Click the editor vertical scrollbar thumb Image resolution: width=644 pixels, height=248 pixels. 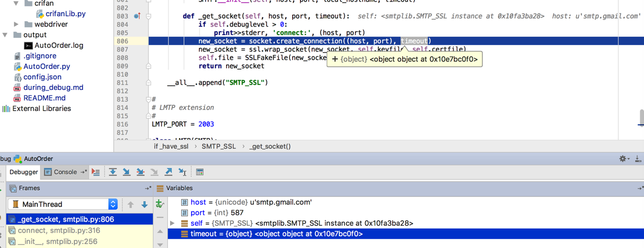641,118
